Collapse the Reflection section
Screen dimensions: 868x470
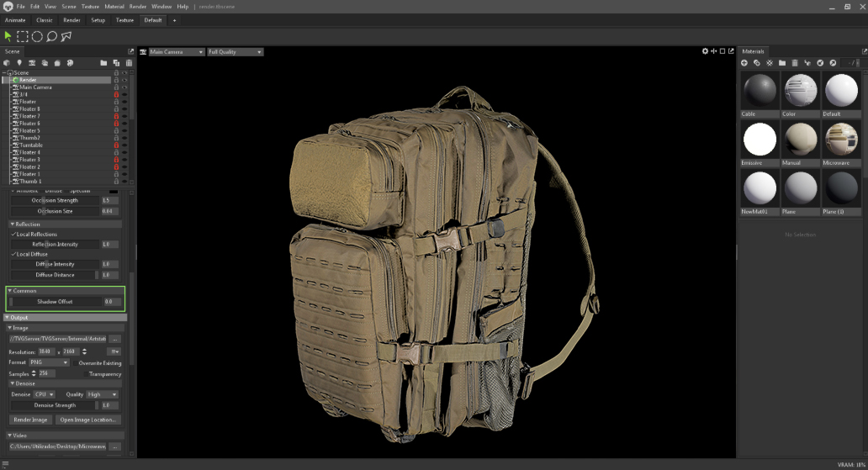13,224
